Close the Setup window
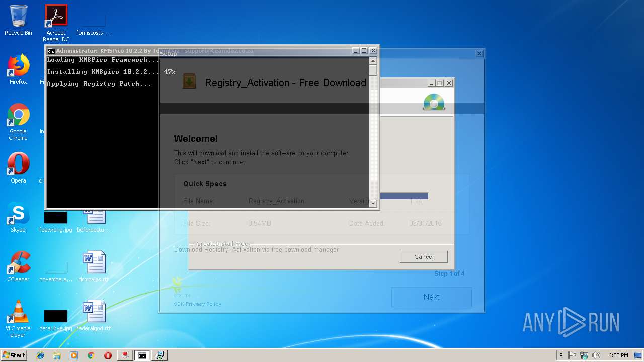Viewport: 644px width, 362px height. coord(479,53)
